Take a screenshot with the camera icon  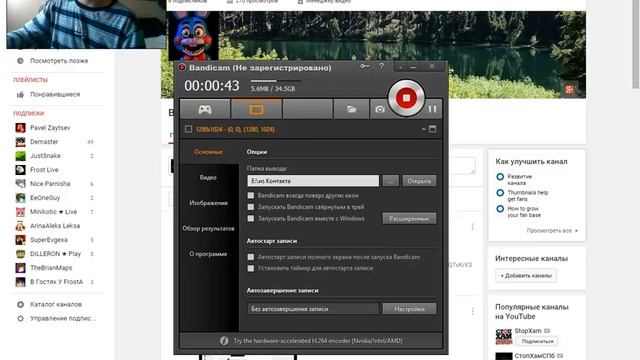(x=380, y=109)
